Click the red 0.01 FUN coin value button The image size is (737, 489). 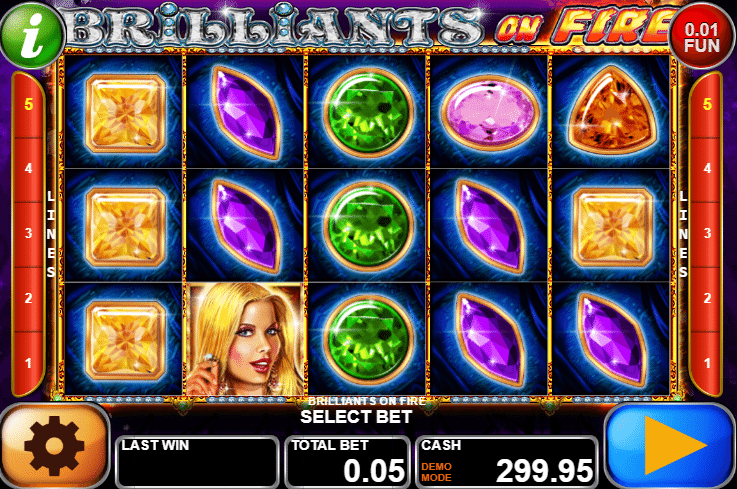point(701,37)
